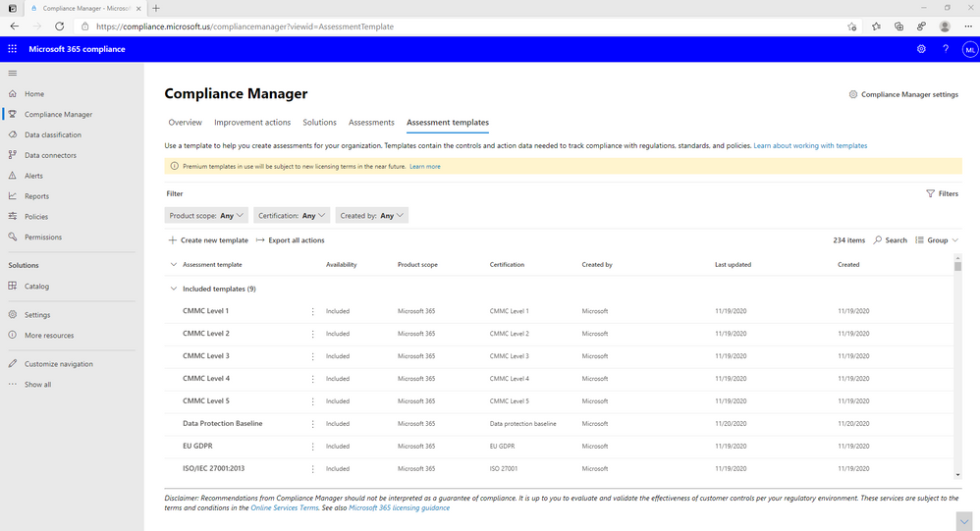Open the ISO/IEC 27001:2013 template row
Screen dimensions: 980x531
click(x=559, y=468)
